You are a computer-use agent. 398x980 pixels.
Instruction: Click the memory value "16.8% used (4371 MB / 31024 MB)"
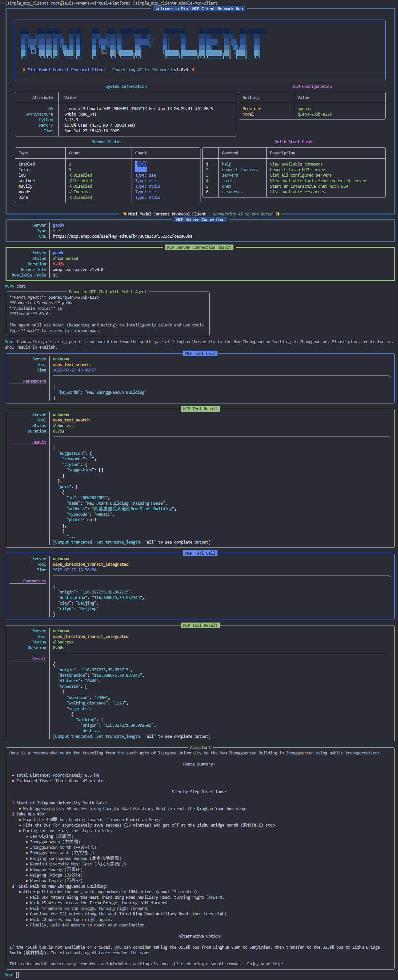(100, 125)
